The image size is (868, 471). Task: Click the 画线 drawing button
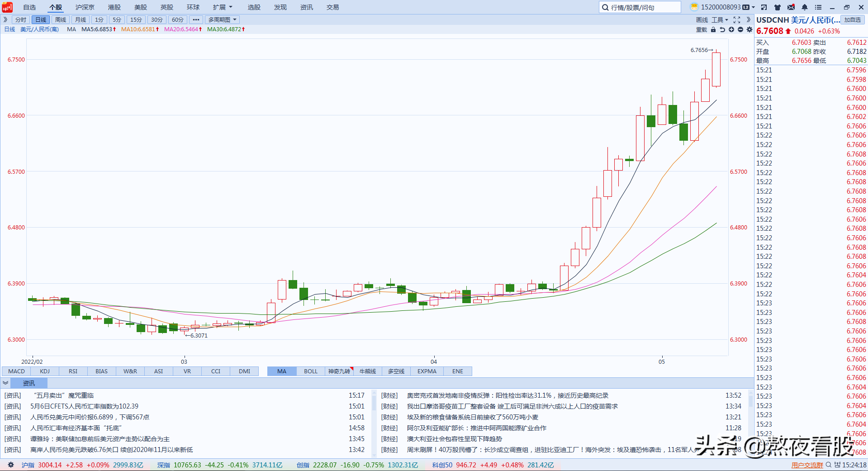coord(702,20)
